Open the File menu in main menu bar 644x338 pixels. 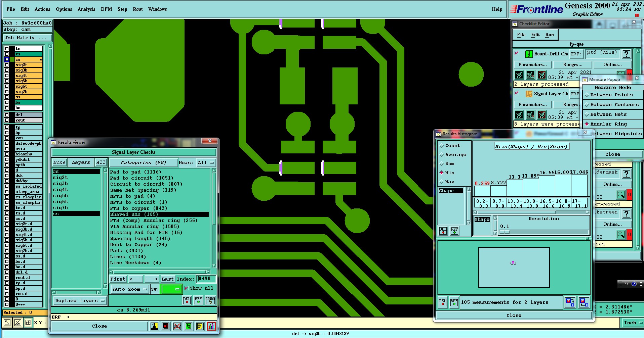(11, 9)
